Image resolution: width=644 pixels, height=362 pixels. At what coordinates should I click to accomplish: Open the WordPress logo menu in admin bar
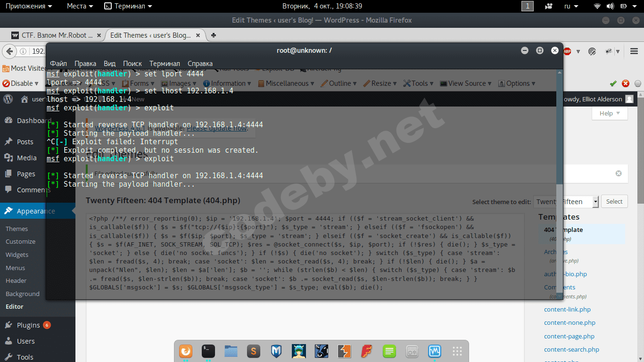pyautogui.click(x=8, y=99)
